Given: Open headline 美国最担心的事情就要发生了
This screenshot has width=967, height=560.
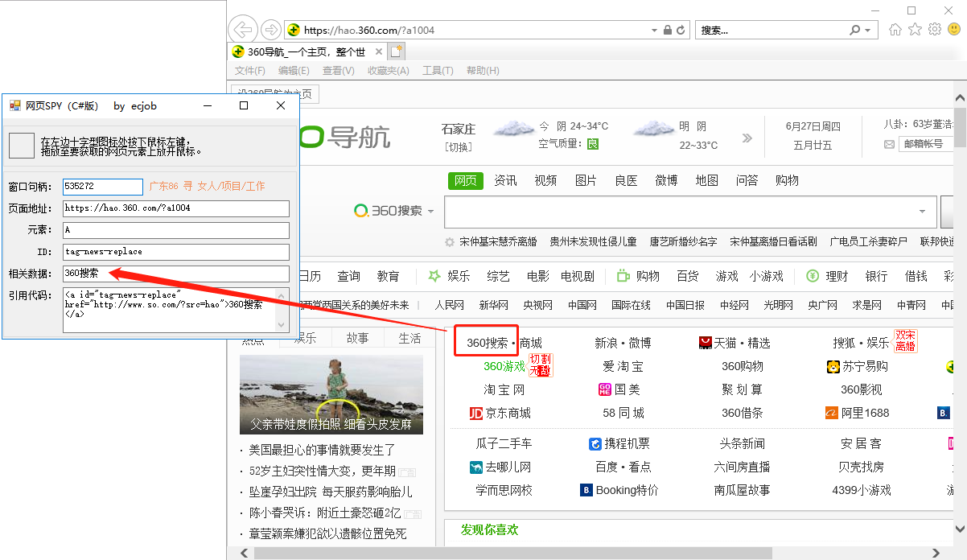Looking at the screenshot, I should 323,450.
